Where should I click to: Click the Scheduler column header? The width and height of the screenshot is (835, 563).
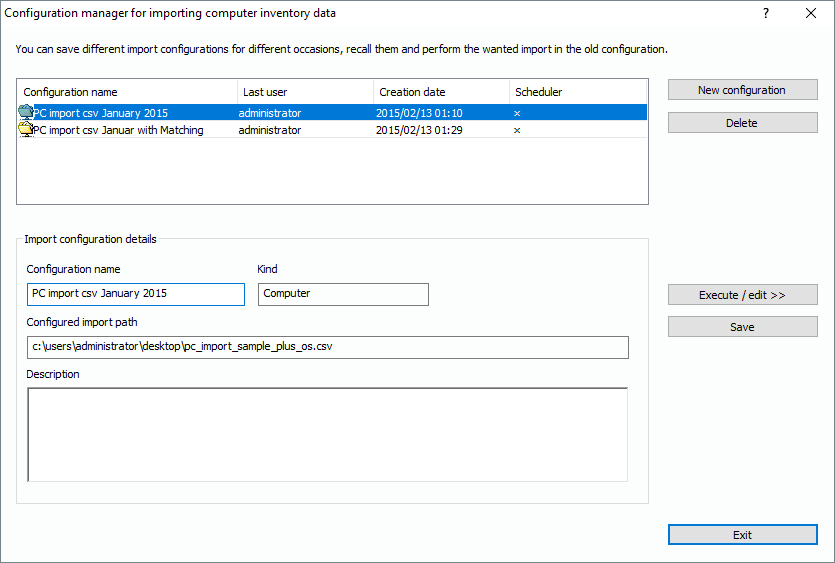click(x=577, y=92)
